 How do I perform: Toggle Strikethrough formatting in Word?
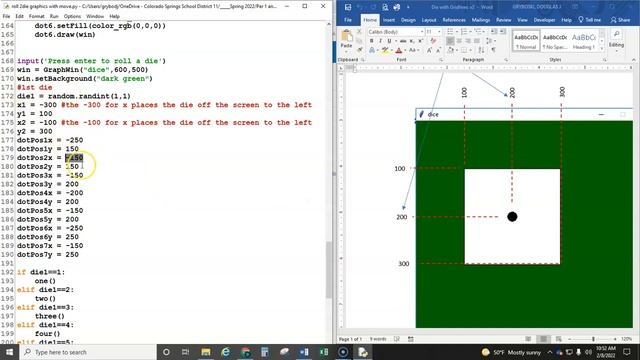pyautogui.click(x=403, y=41)
